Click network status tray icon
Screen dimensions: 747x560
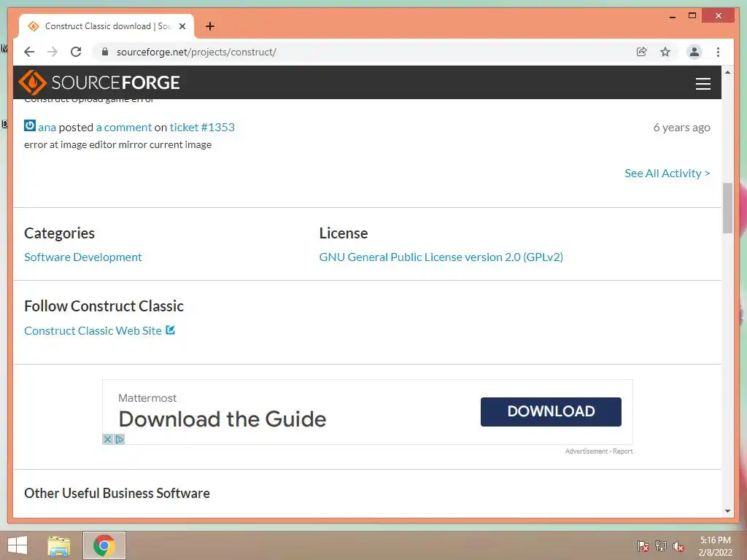click(661, 546)
